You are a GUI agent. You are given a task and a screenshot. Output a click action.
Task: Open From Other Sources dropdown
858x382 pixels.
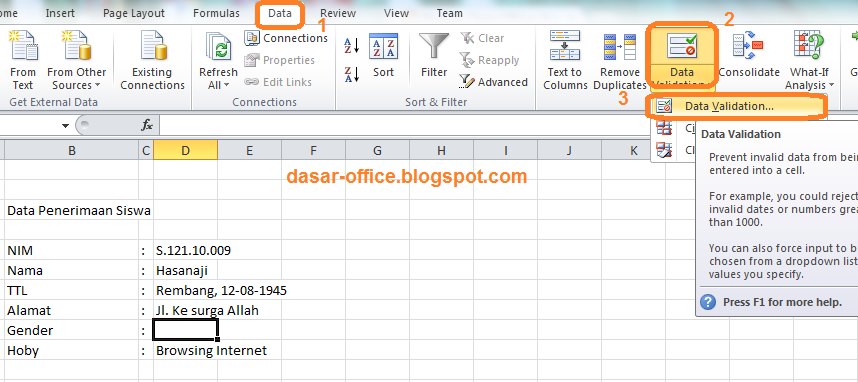[76, 60]
